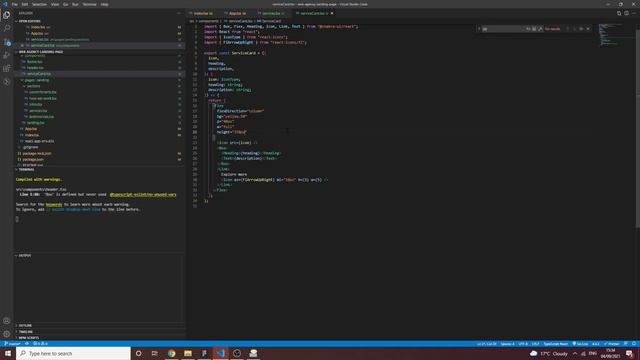Viewport: 640px width, 360px height.
Task: Click UTF-8 encoding in status bar
Action: tap(523, 344)
